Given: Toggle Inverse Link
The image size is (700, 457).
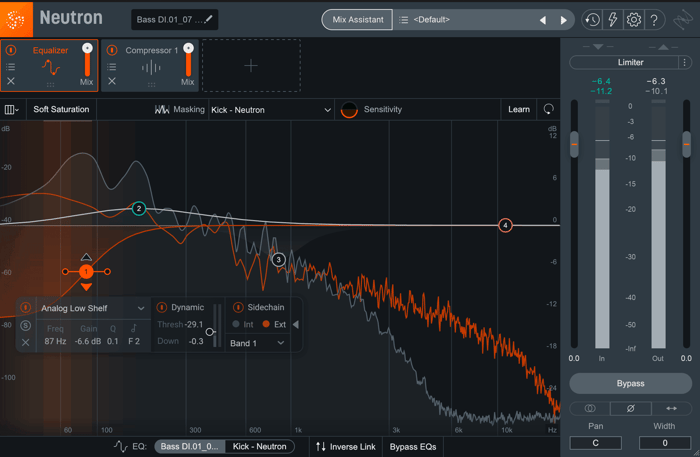Looking at the screenshot, I should pyautogui.click(x=346, y=447).
